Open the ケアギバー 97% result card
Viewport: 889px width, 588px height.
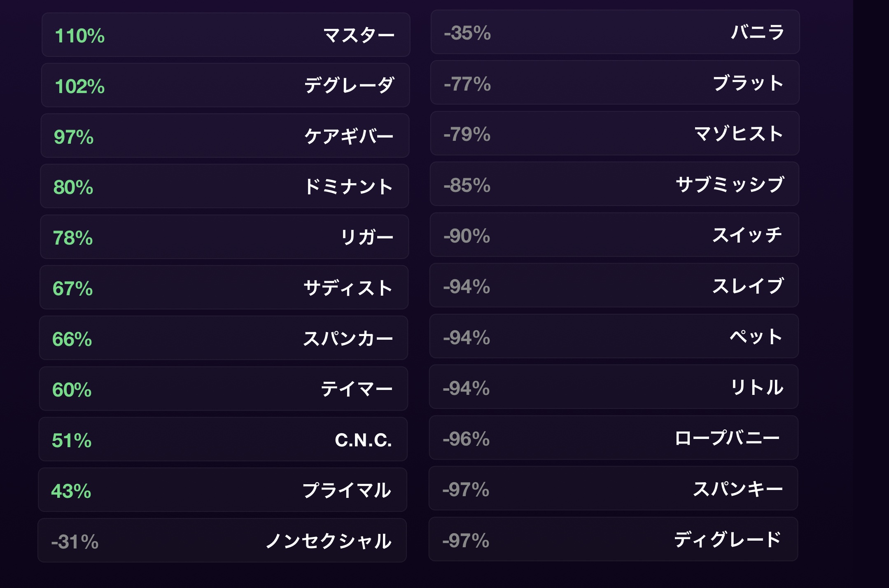225,136
